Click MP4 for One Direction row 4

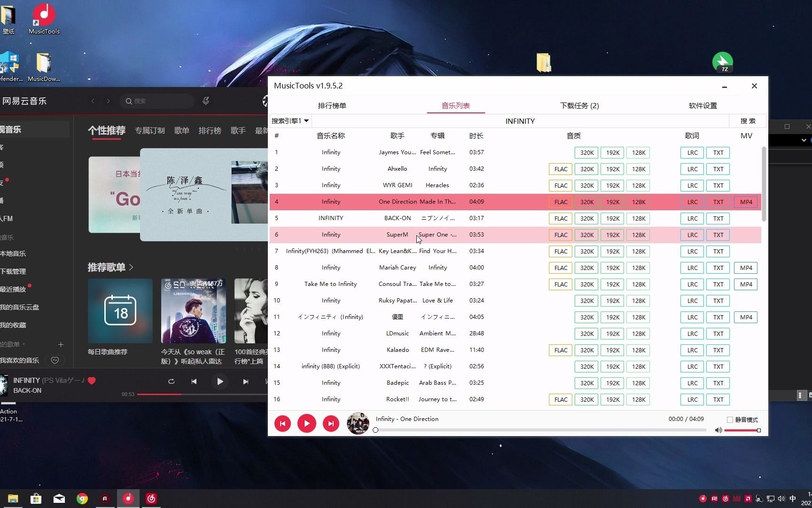[746, 202]
